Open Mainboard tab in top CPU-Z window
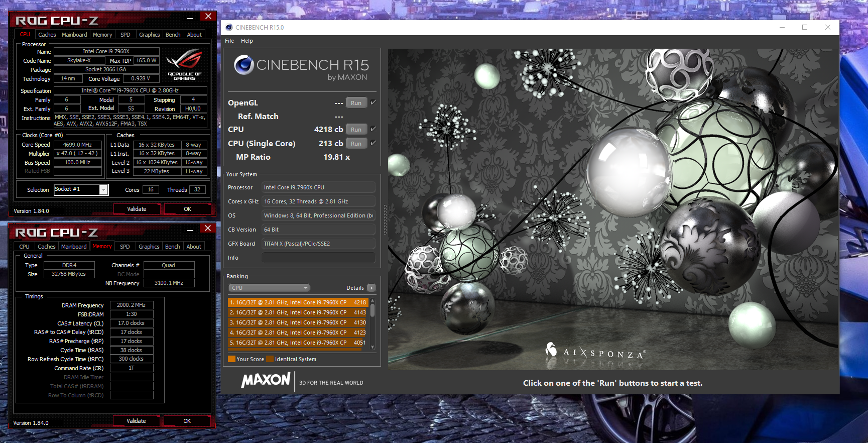The height and width of the screenshot is (443, 868). tap(74, 35)
